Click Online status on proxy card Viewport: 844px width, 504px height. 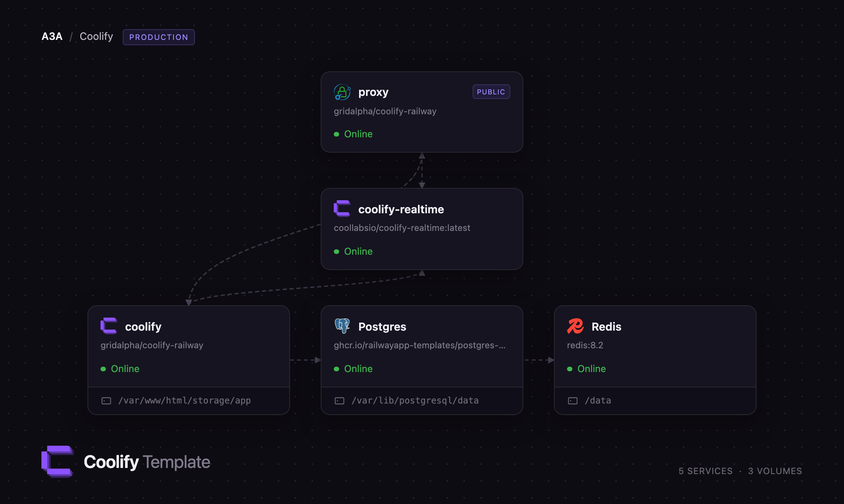(358, 134)
